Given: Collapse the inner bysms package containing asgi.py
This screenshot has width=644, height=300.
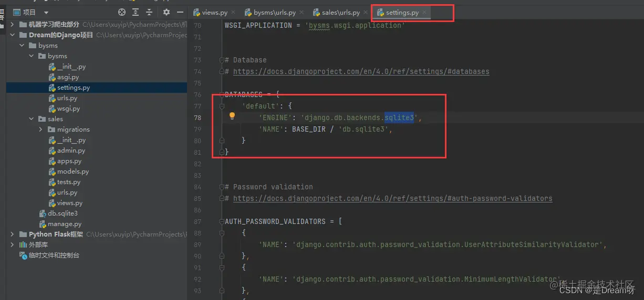Looking at the screenshot, I should click(32, 56).
